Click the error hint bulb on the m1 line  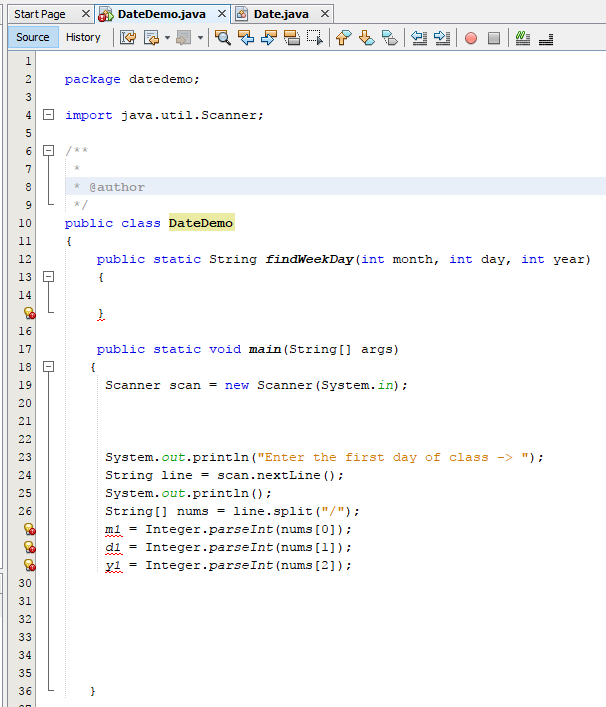[x=30, y=529]
